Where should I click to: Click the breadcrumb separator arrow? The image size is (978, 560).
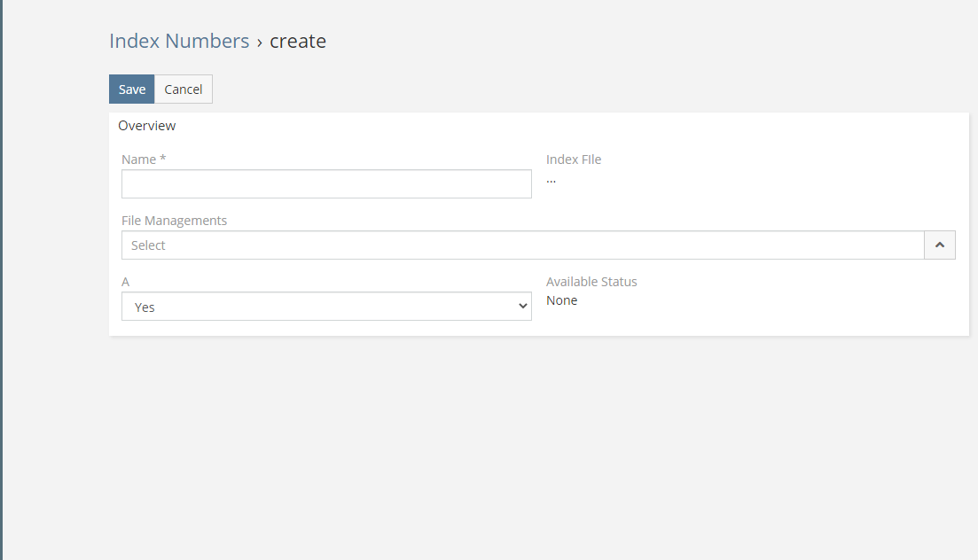tap(260, 42)
